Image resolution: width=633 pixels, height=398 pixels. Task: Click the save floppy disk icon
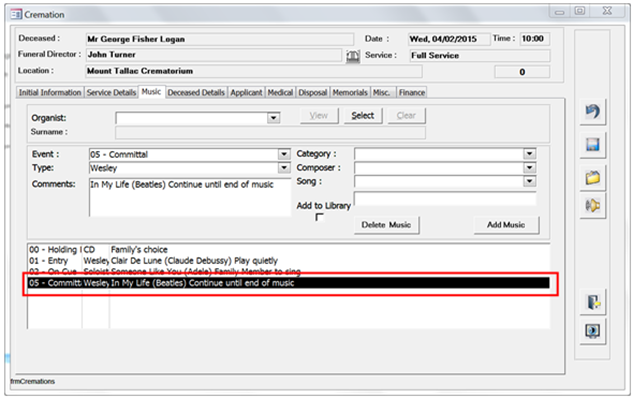[593, 145]
